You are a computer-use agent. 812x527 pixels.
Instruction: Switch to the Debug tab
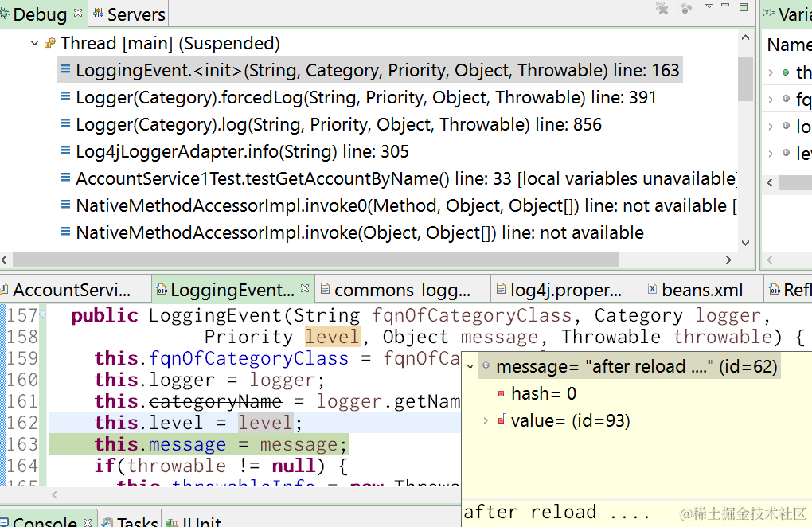39,14
